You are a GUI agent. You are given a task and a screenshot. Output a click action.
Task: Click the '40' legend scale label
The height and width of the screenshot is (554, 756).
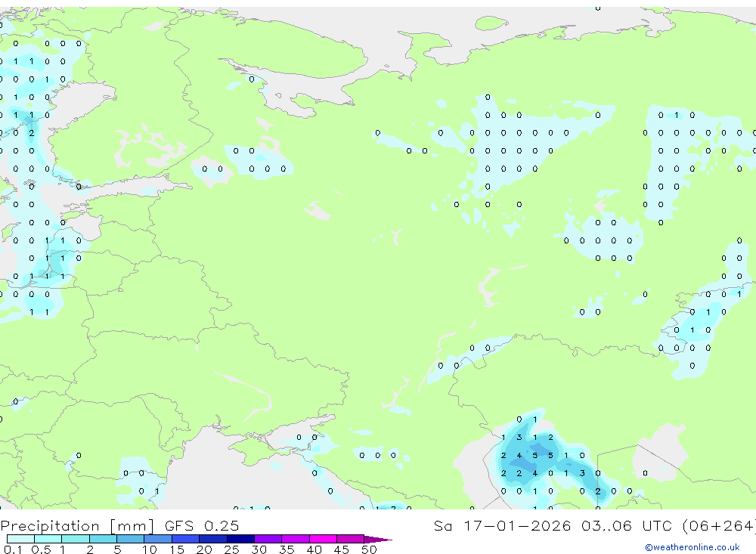314,549
